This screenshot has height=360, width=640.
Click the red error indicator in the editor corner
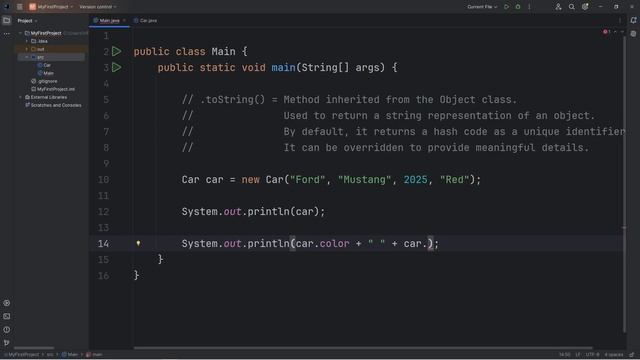[606, 32]
